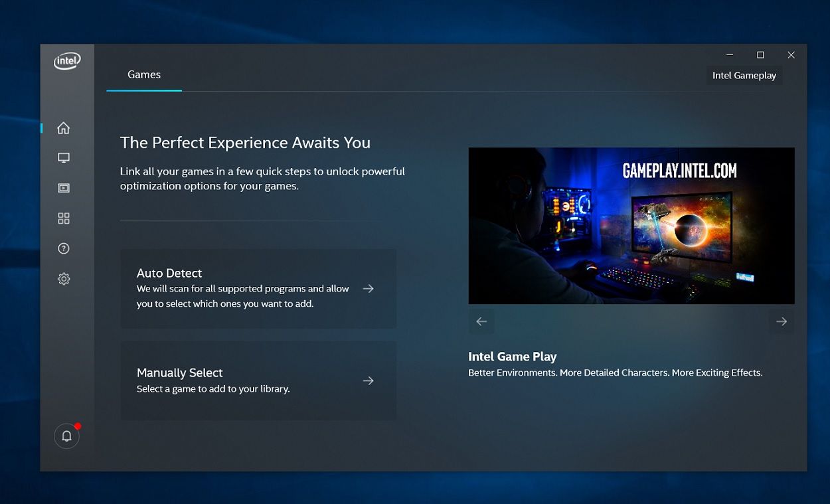830x504 pixels.
Task: Click the Intel Gameplay button
Action: point(744,76)
